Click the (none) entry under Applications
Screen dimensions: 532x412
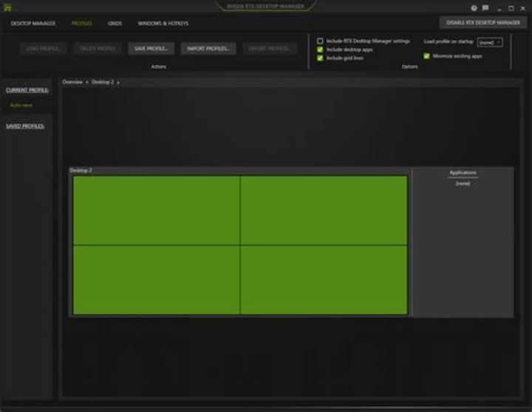click(463, 183)
